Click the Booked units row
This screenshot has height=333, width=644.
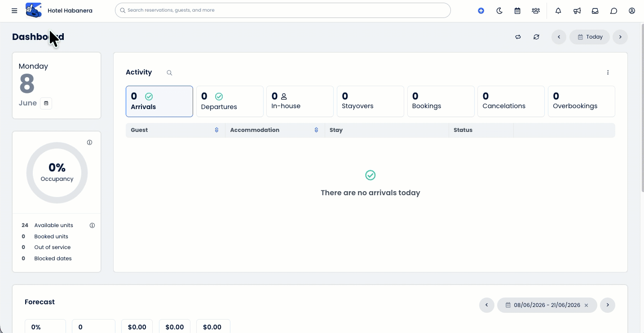click(57, 237)
